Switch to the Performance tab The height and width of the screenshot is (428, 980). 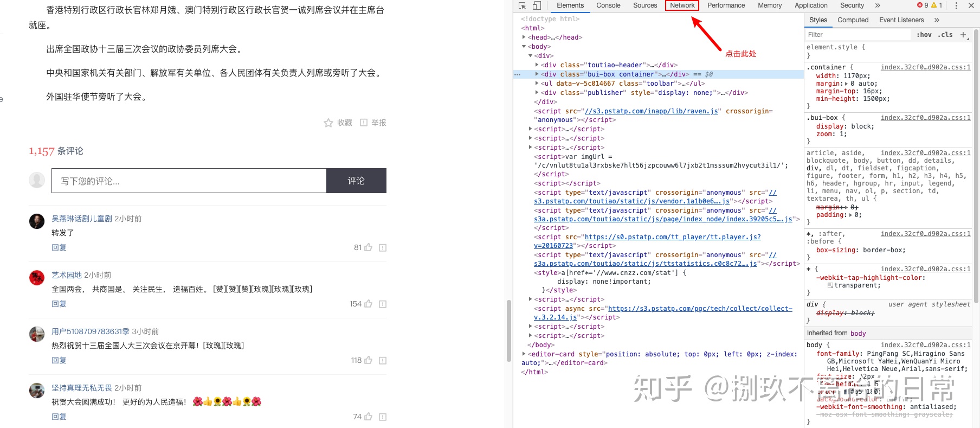click(x=726, y=5)
